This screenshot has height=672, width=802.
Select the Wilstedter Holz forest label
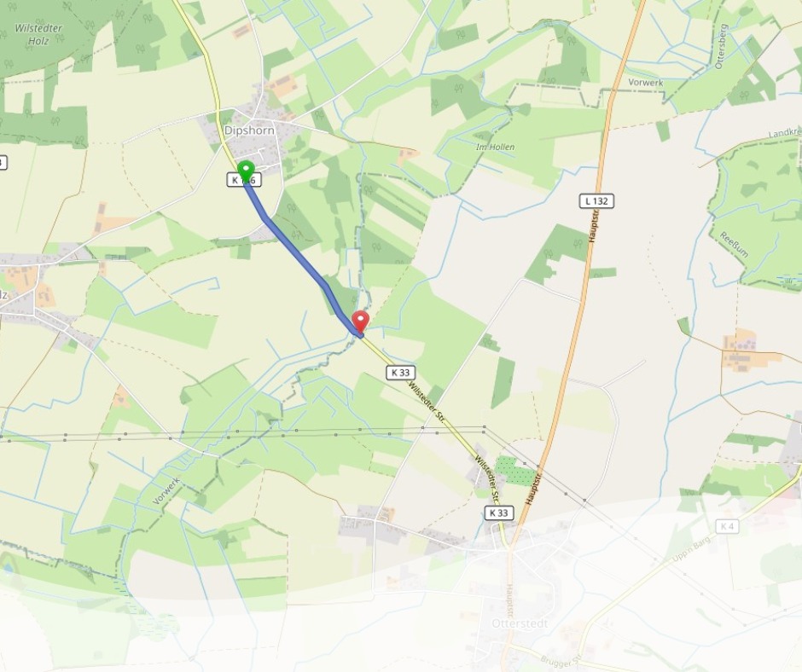38,34
